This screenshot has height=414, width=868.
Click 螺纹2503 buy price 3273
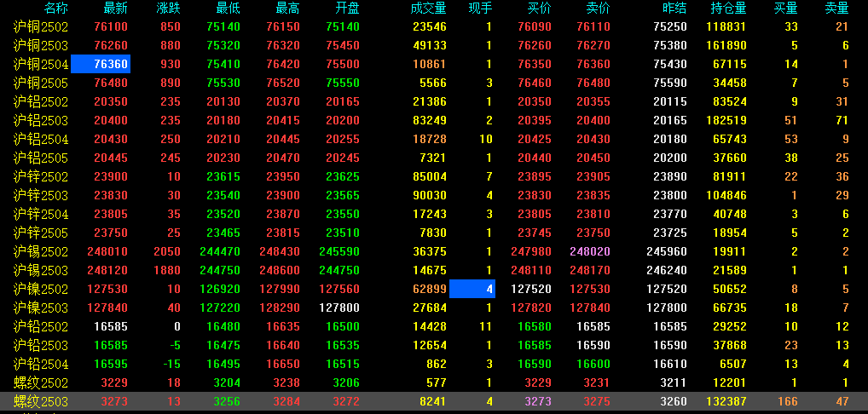(x=537, y=401)
